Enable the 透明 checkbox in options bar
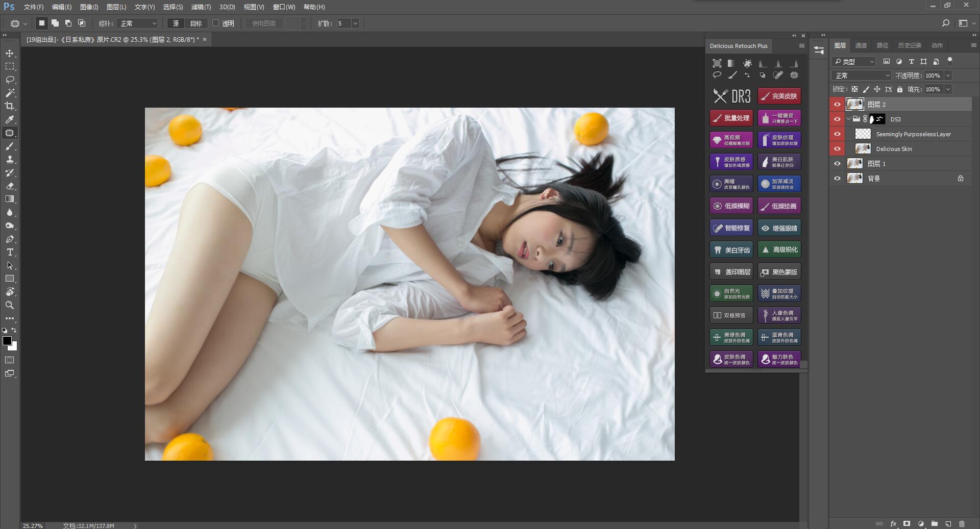The image size is (980, 529). coord(216,23)
